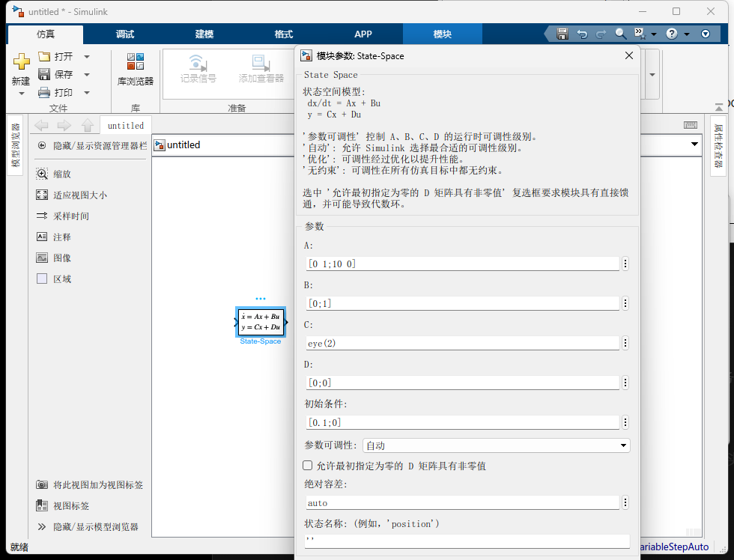Click the 打印 (Print) printer icon
The width and height of the screenshot is (734, 560).
[44, 93]
